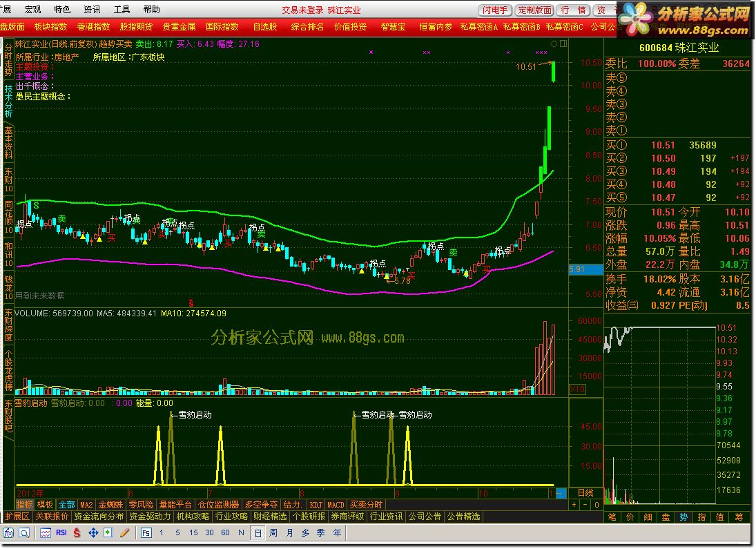Image resolution: width=756 pixels, height=549 pixels.
Task: Open the 公司公告 tab
Action: (x=425, y=517)
